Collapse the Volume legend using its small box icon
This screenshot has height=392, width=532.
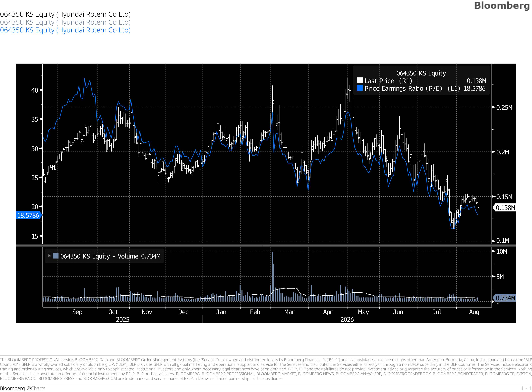coord(50,256)
